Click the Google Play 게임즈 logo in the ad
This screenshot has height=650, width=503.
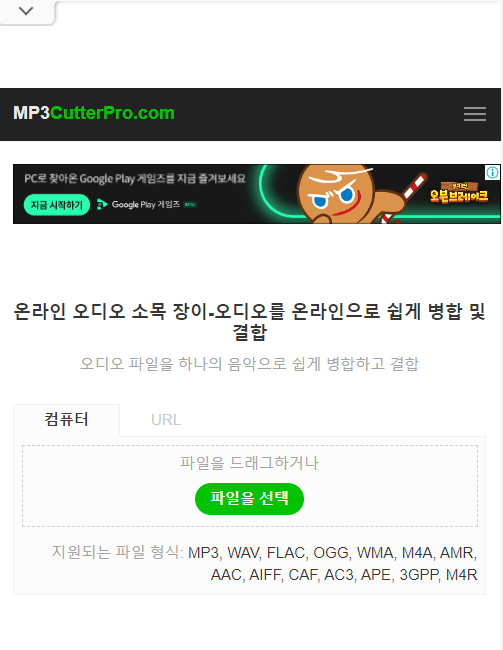click(138, 204)
